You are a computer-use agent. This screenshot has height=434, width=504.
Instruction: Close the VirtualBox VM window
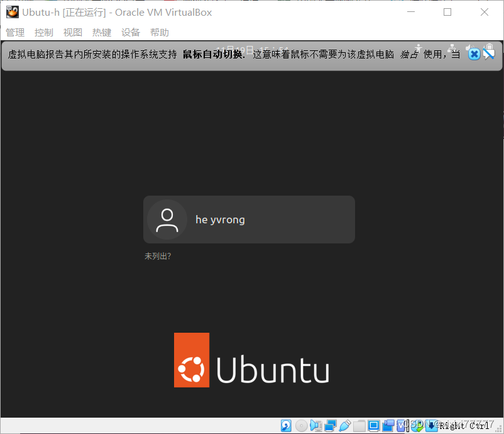(485, 12)
